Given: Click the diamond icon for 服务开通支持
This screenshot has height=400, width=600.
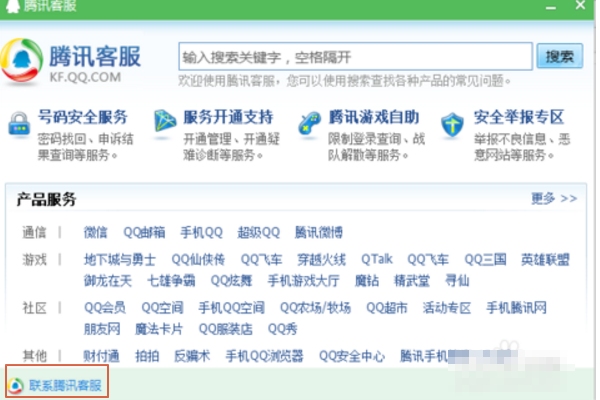Looking at the screenshot, I should pyautogui.click(x=165, y=121).
